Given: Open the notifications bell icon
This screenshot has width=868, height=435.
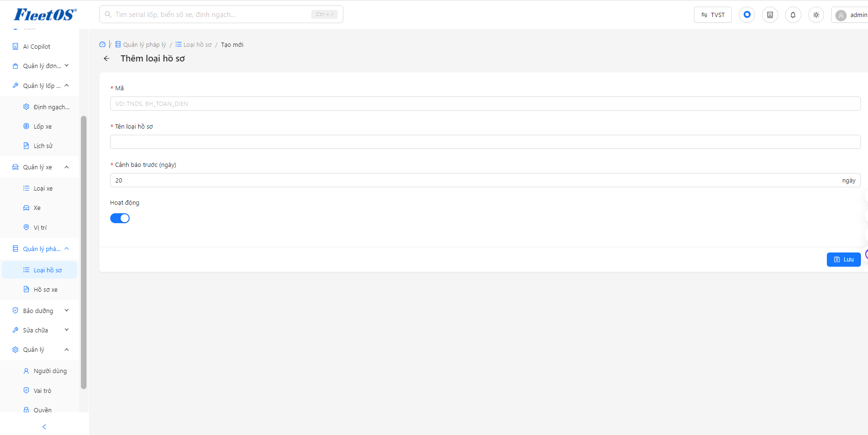Looking at the screenshot, I should coord(793,15).
